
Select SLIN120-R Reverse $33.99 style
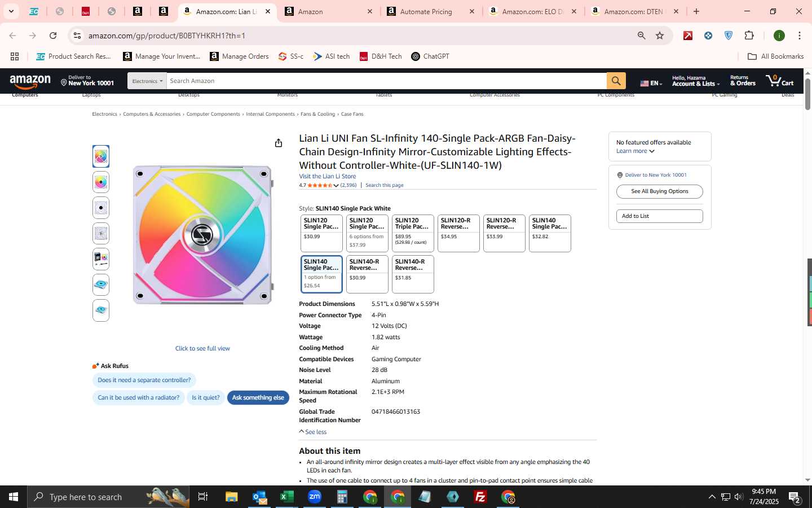[x=504, y=233]
